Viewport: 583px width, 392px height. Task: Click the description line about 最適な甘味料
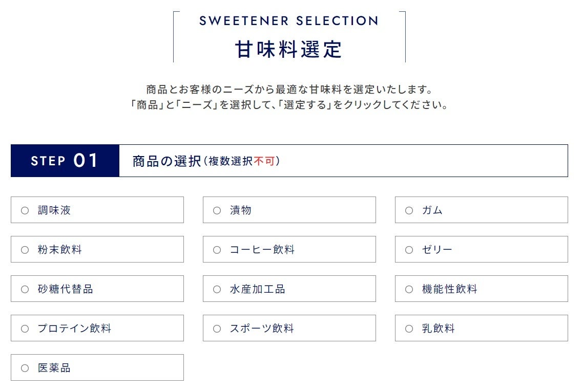289,90
